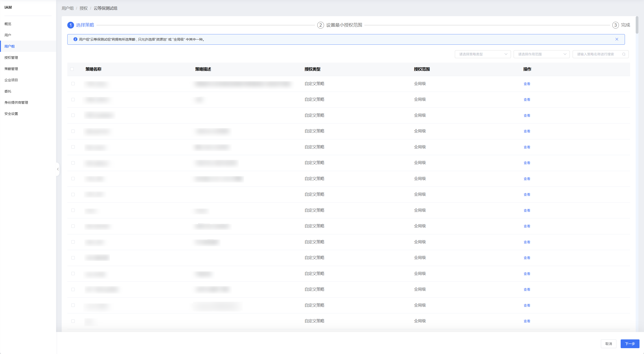The height and width of the screenshot is (354, 644).
Task: Open 身份提供商管理 in the sidebar
Action: [28, 103]
